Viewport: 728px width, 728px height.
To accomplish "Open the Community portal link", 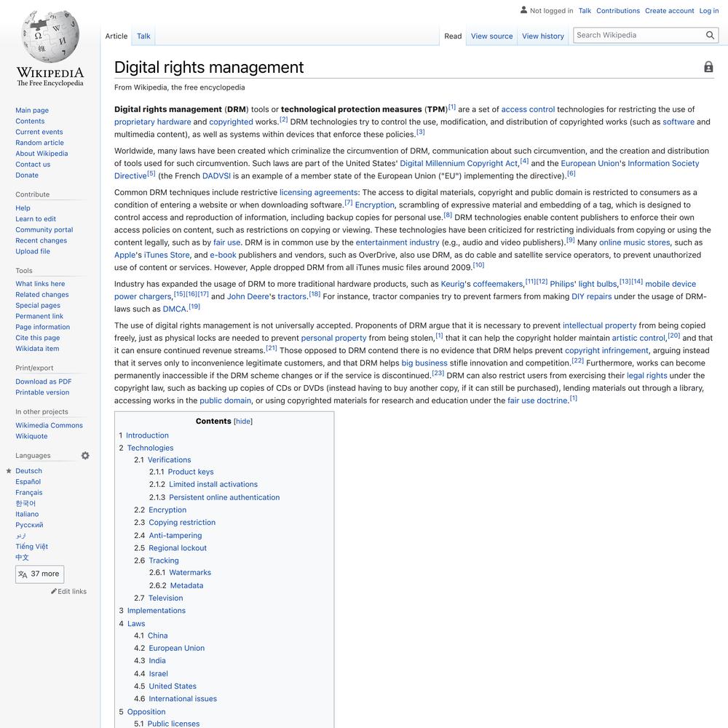I will click(44, 230).
